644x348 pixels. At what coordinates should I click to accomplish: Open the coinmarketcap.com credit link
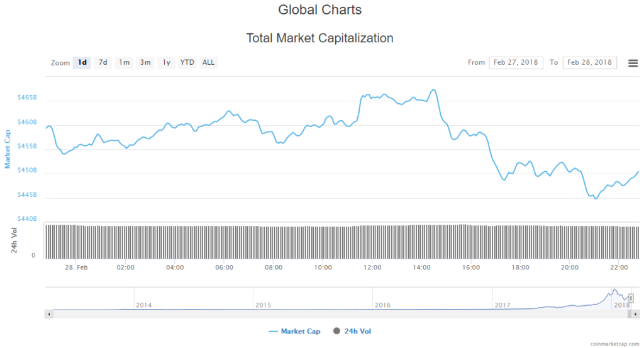click(x=616, y=344)
